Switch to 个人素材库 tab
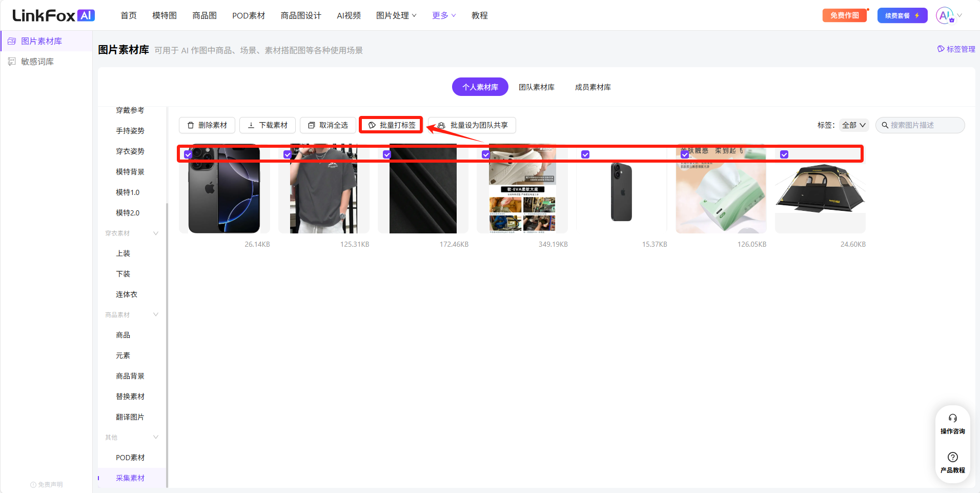 (x=480, y=87)
